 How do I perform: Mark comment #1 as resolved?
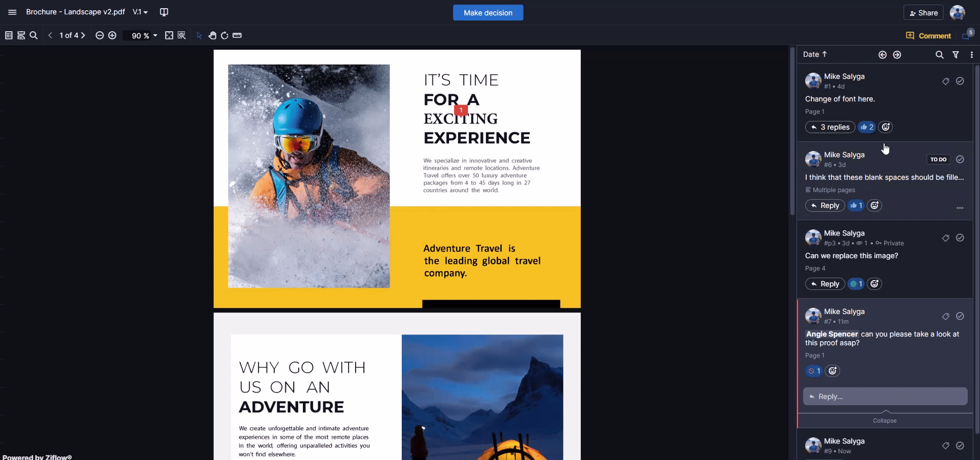coord(960,81)
